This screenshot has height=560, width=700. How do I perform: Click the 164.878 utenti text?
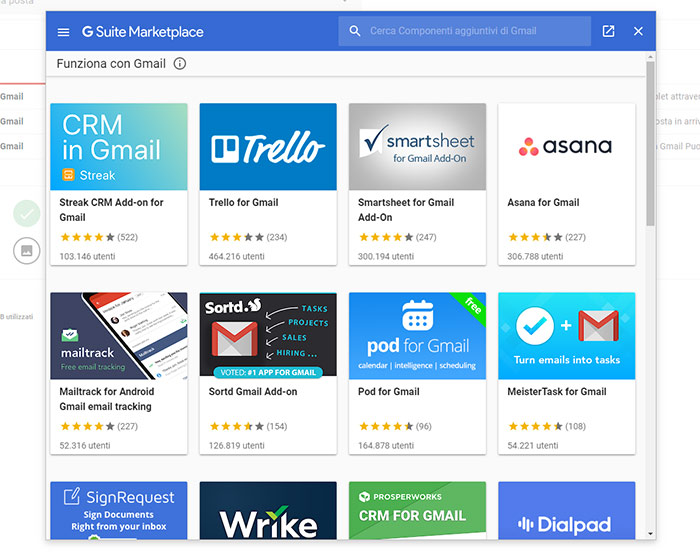pyautogui.click(x=386, y=445)
